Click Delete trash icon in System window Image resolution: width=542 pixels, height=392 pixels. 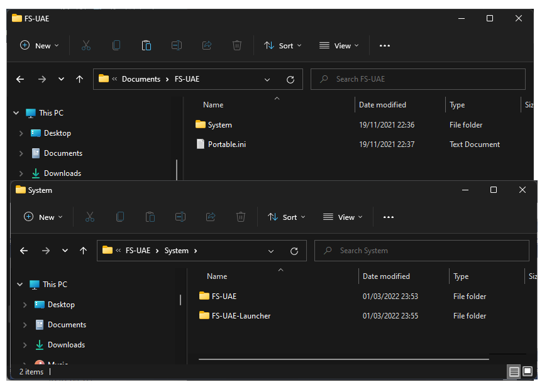click(241, 217)
